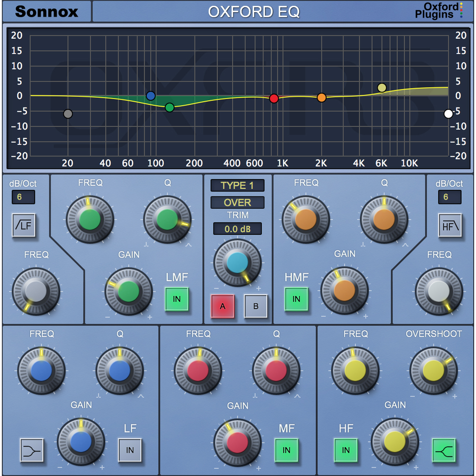The width and height of the screenshot is (476, 476).
Task: Select the HF filter slope icon
Action: pyautogui.click(x=450, y=225)
